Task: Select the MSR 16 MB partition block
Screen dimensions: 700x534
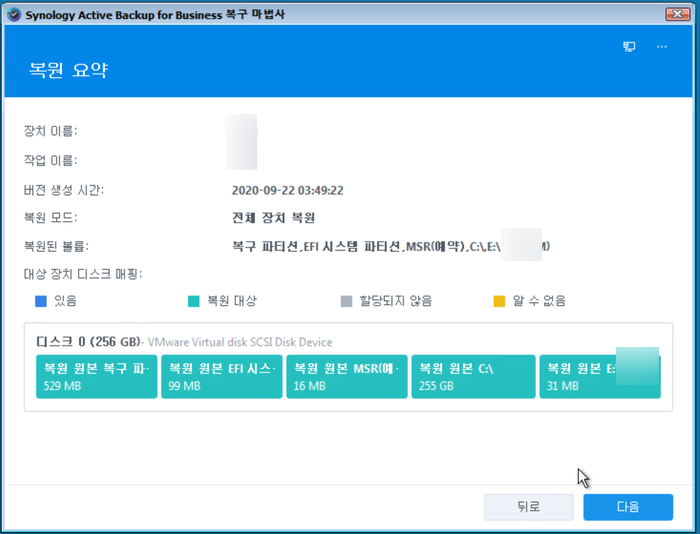Action: click(346, 376)
